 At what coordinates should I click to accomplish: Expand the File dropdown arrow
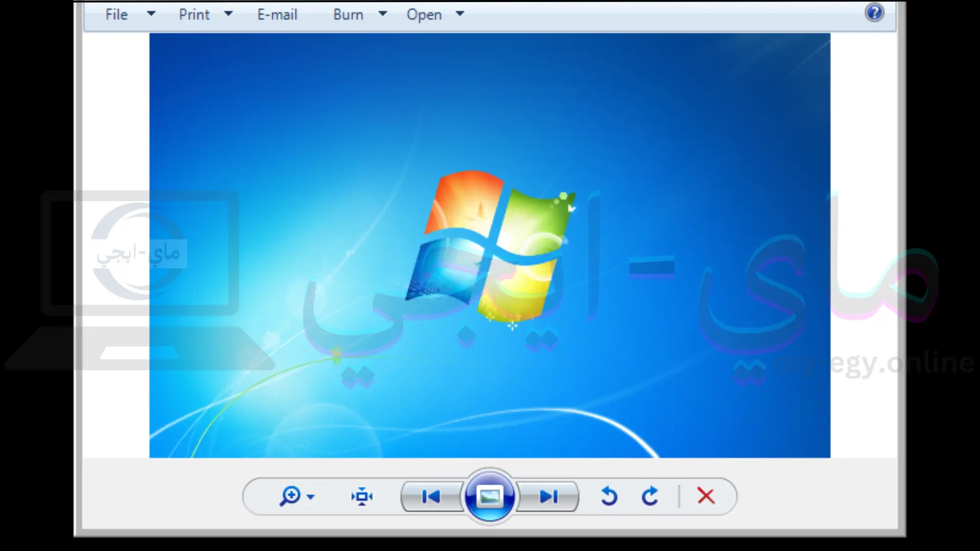(151, 14)
